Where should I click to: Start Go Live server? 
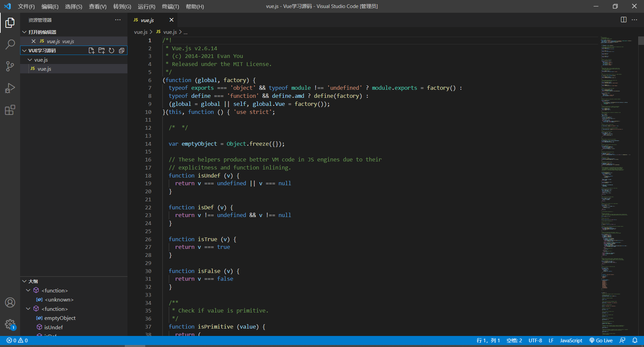pyautogui.click(x=601, y=340)
